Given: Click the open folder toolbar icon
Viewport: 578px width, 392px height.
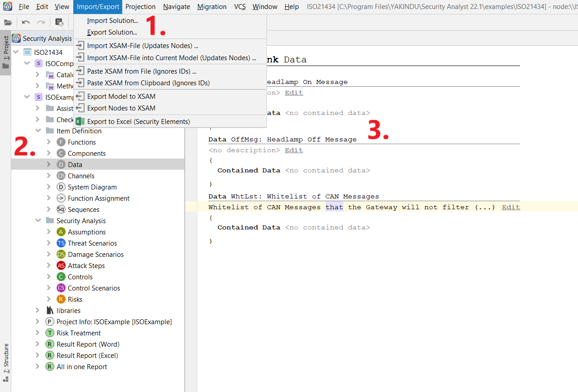Looking at the screenshot, I should tap(8, 22).
